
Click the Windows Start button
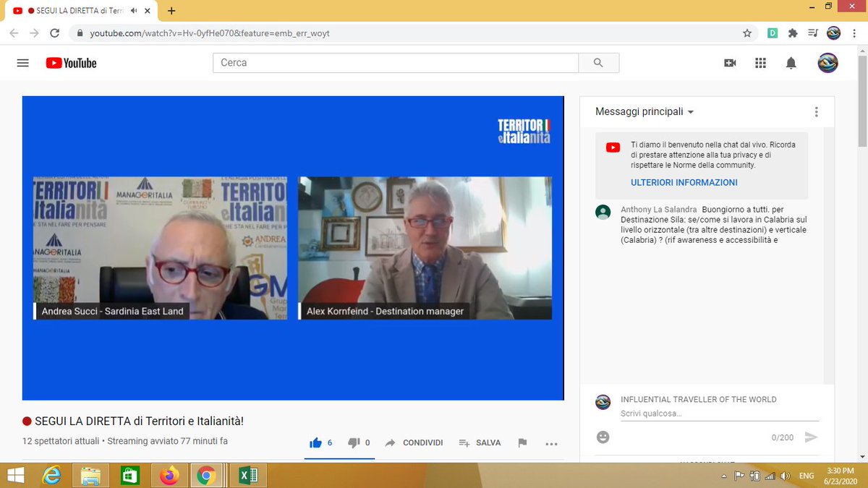(14, 475)
